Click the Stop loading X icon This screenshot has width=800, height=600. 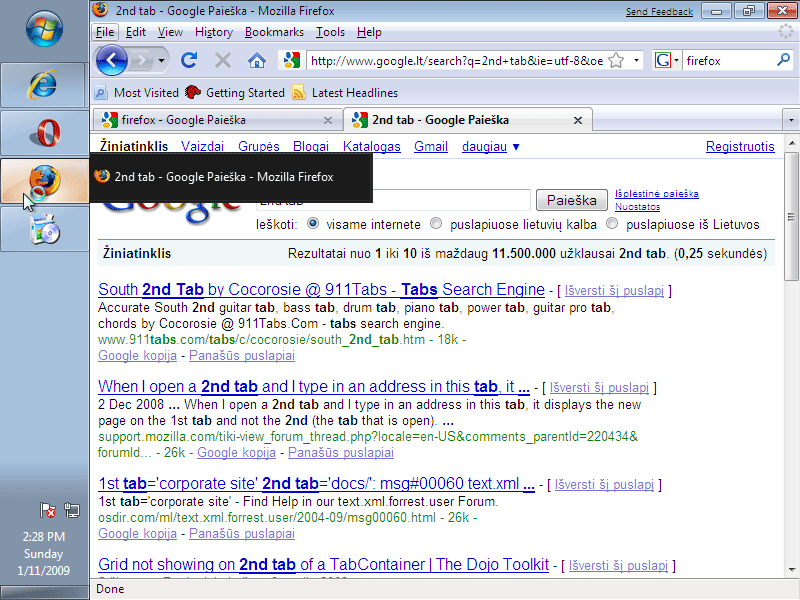222,60
